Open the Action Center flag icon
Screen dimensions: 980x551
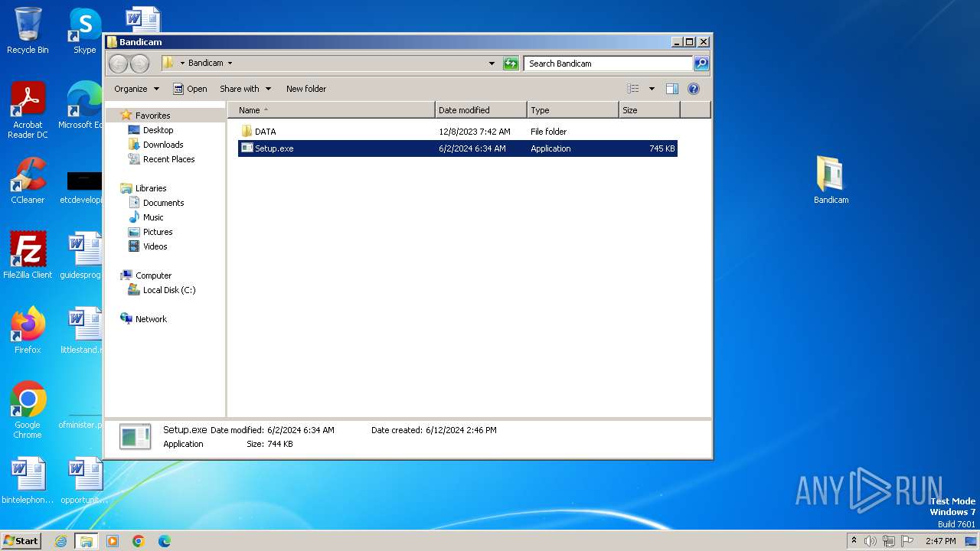tap(907, 541)
